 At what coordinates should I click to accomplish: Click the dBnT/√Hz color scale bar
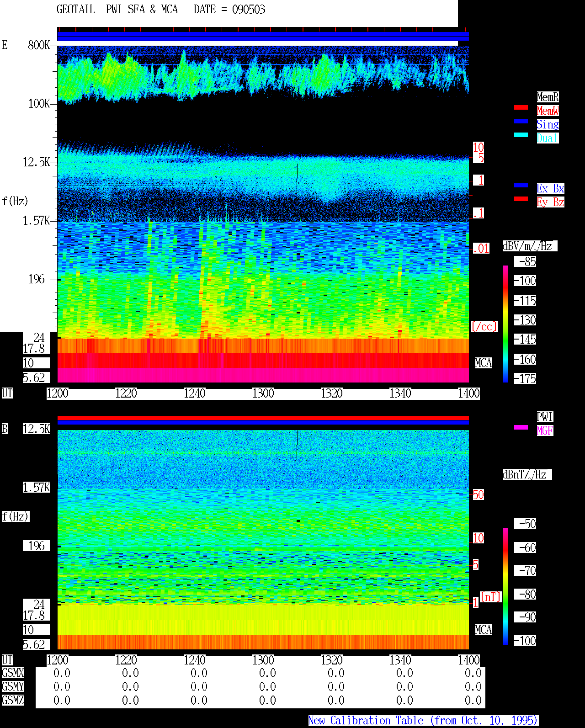coord(505,586)
